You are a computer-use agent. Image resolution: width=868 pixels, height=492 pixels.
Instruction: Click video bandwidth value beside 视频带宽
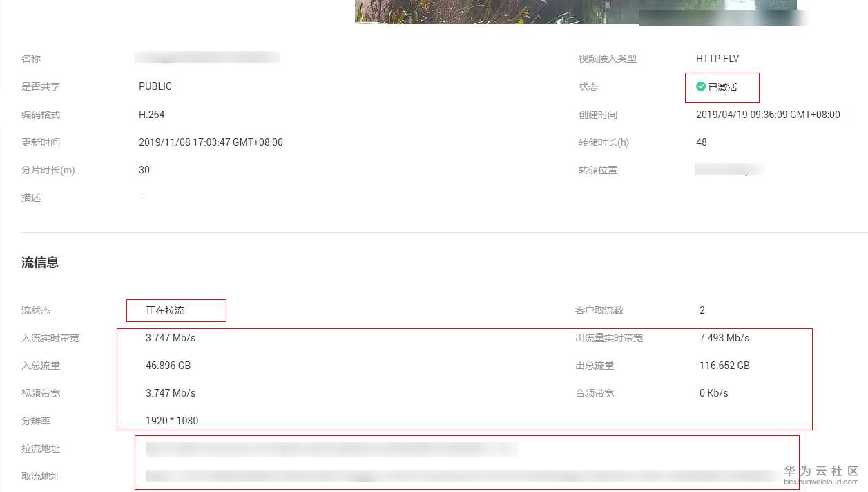[171, 393]
